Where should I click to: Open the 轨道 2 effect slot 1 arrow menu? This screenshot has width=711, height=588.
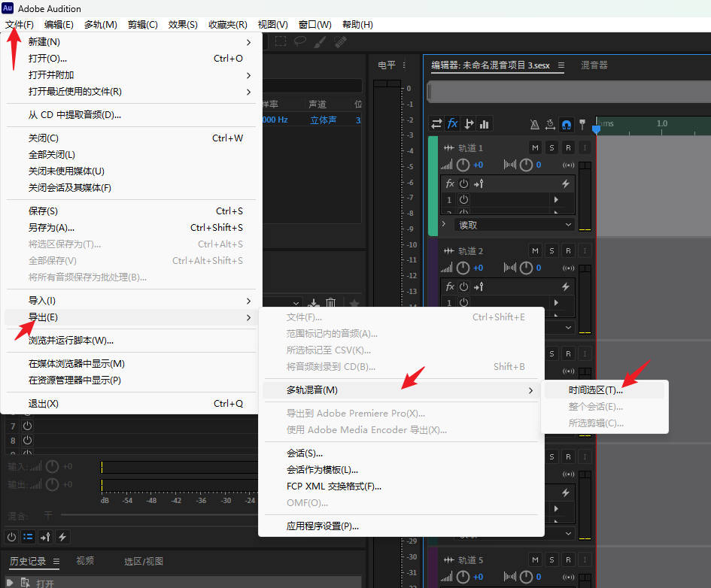pos(556,302)
